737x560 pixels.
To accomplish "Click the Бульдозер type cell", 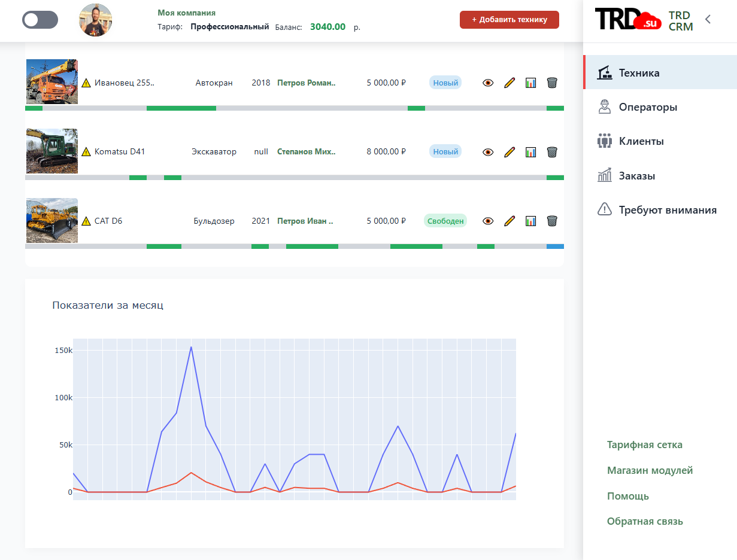I will [214, 221].
